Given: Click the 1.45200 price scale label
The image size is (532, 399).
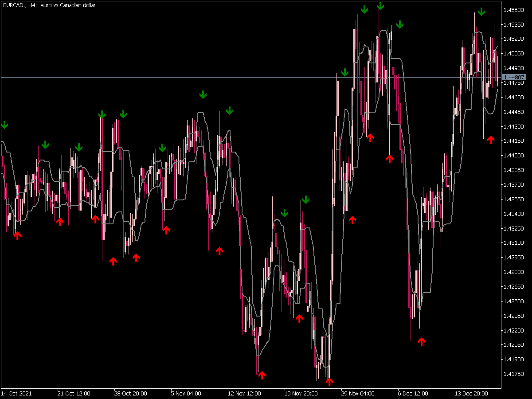Looking at the screenshot, I should (514, 39).
